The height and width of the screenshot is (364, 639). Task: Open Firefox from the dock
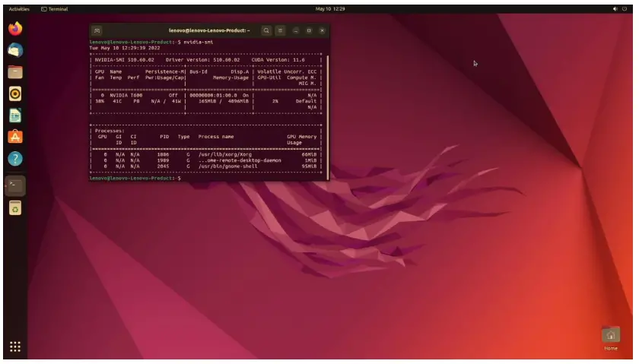pyautogui.click(x=15, y=29)
